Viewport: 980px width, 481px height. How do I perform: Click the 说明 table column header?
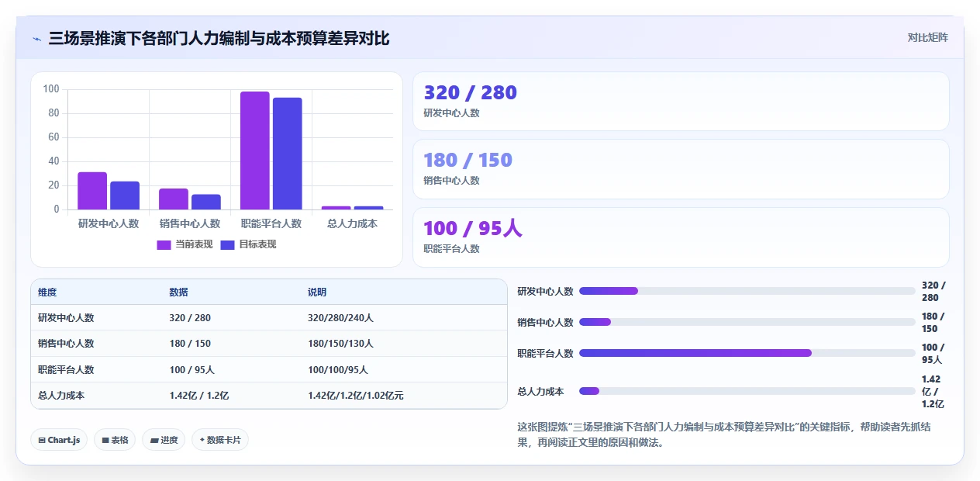click(317, 292)
